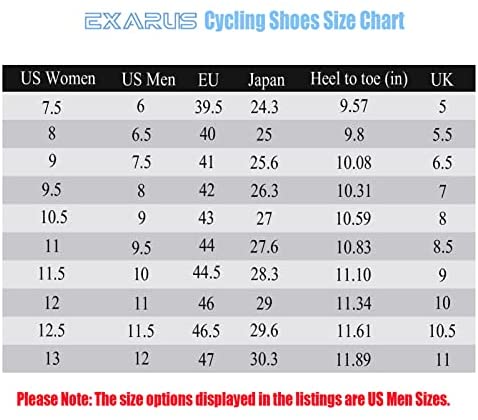
Task: Select Japan size 25.6 cell
Action: click(264, 163)
